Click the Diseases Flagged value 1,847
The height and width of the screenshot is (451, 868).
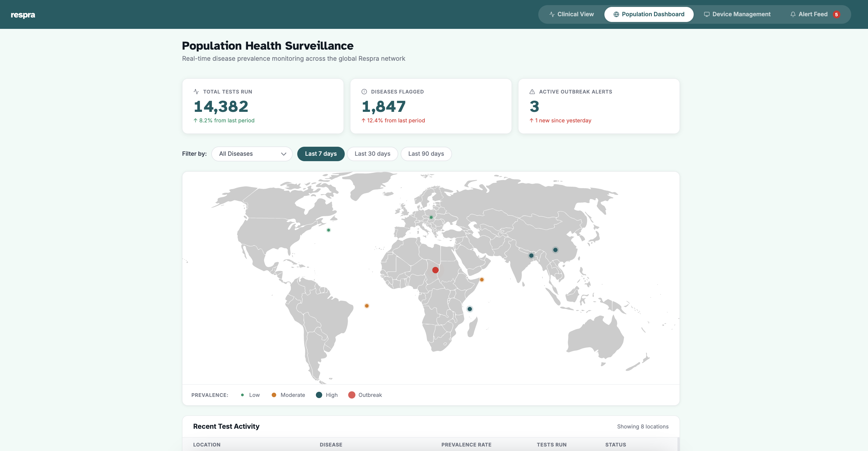[x=384, y=106]
